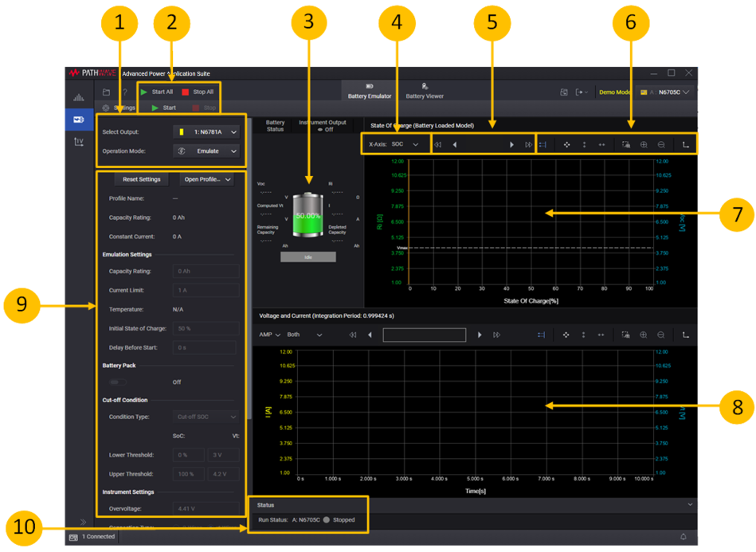
Task: Expand the Open Profile dropdown
Action: (207, 179)
